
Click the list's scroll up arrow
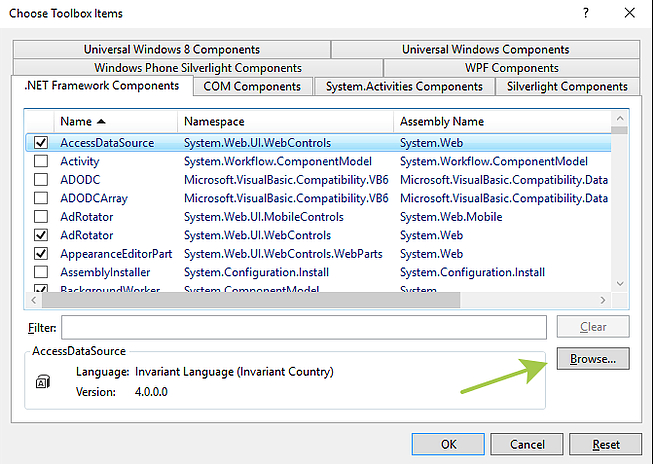620,118
